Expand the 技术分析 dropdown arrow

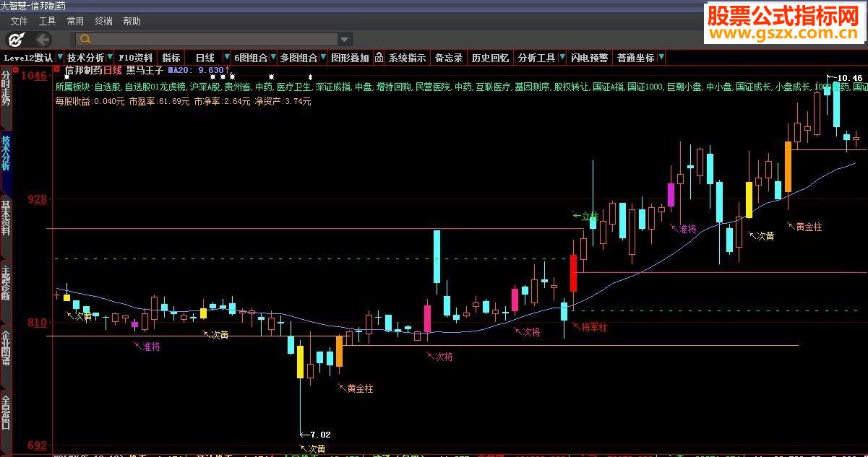[x=110, y=57]
